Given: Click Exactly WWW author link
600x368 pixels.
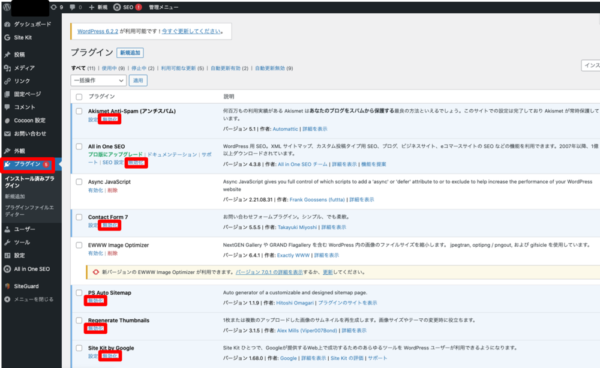Looking at the screenshot, I should click(x=293, y=255).
